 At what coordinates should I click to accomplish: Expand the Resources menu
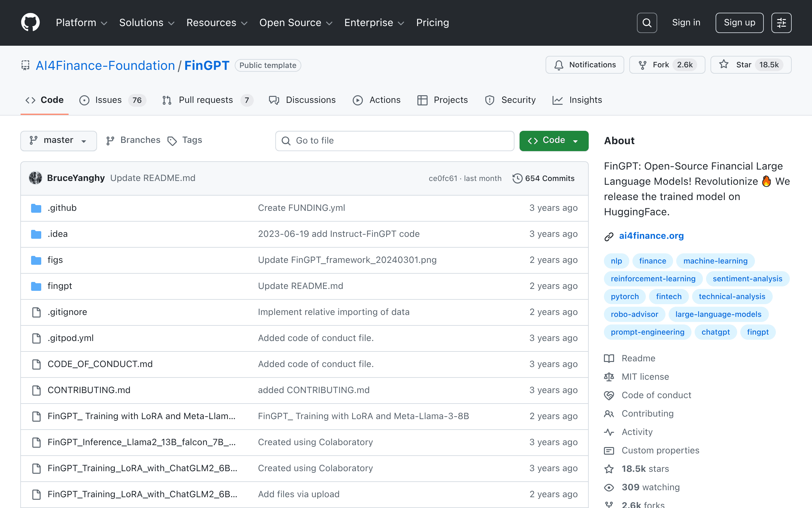click(217, 23)
